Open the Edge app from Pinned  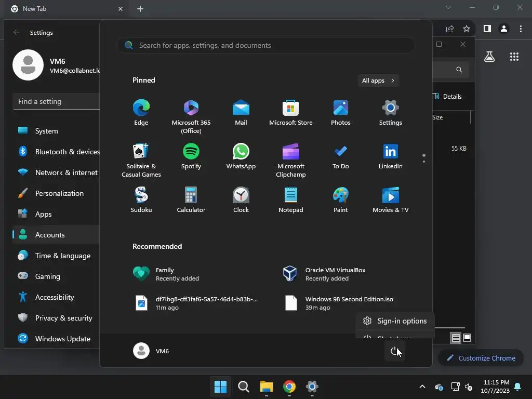point(141,112)
